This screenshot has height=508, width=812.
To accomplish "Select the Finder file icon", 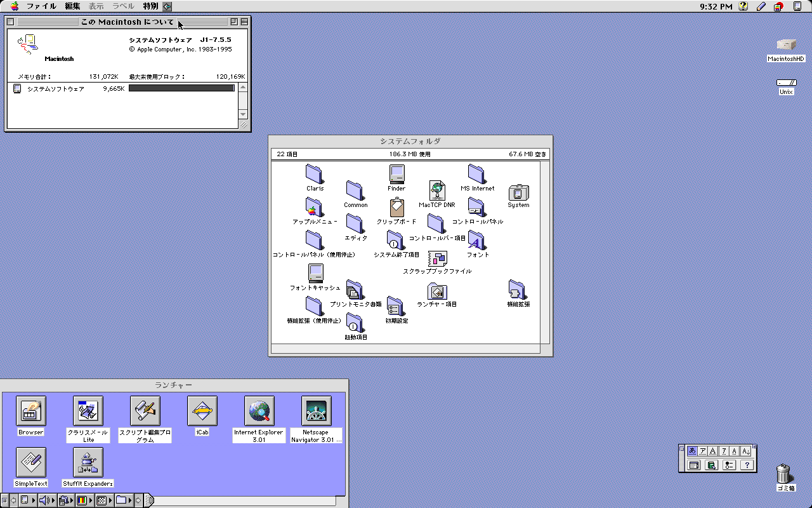I will pyautogui.click(x=396, y=174).
